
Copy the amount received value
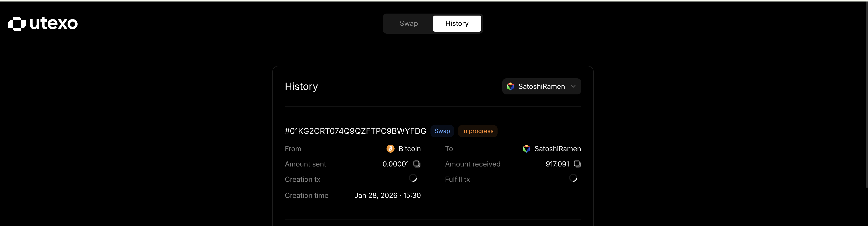pos(577,164)
